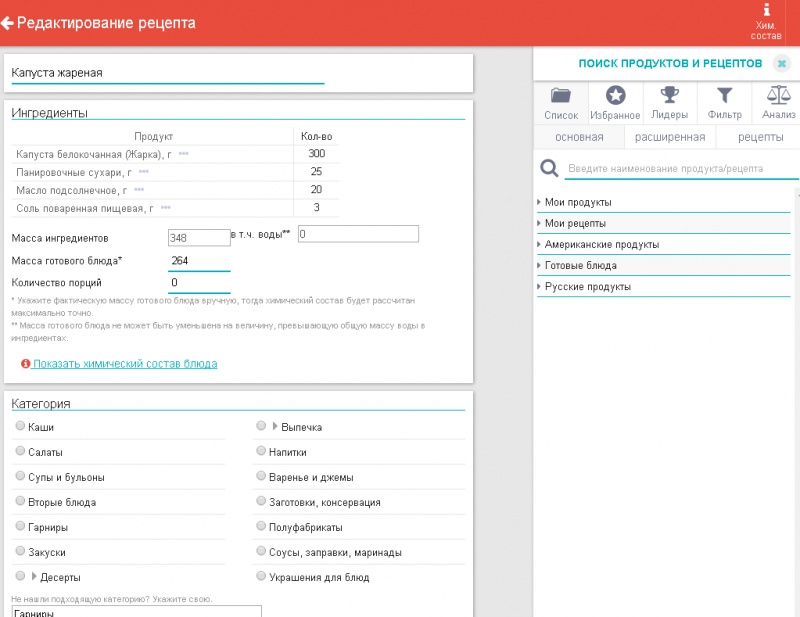
Task: Open options dots for Панировочные сухари
Action: 144,172
